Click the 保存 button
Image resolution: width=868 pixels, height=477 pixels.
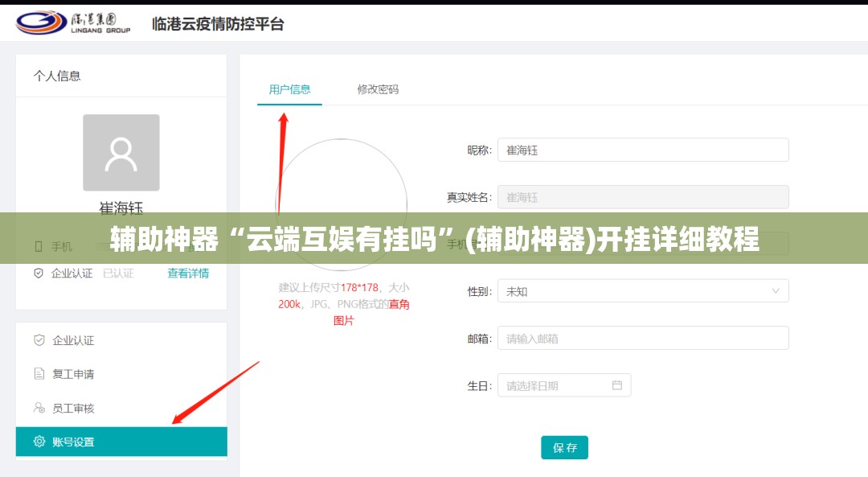(x=565, y=447)
